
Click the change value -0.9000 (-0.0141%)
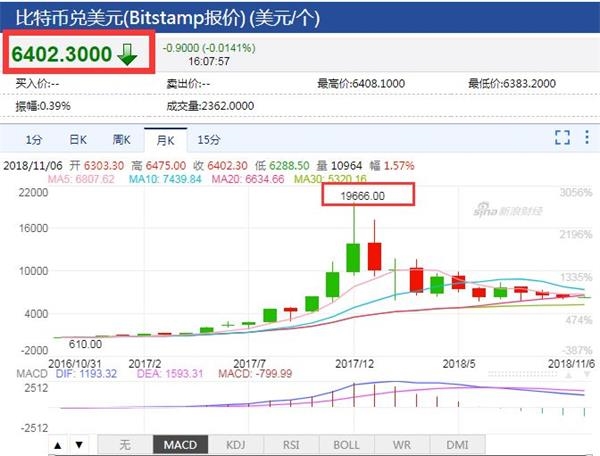[209, 48]
